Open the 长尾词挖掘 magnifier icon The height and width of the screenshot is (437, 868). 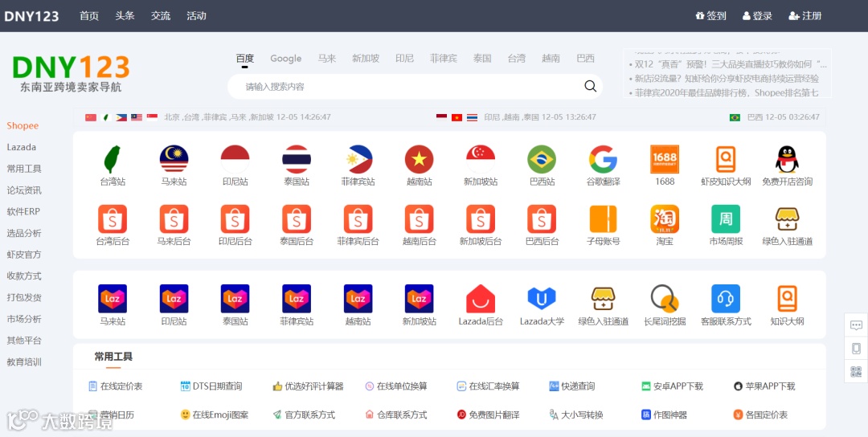click(x=665, y=299)
